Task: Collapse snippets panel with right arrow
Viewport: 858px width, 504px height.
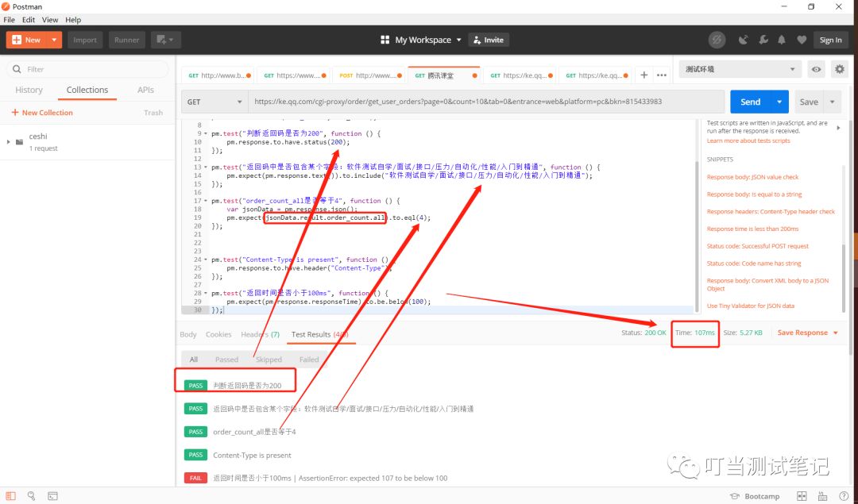Action: point(838,127)
